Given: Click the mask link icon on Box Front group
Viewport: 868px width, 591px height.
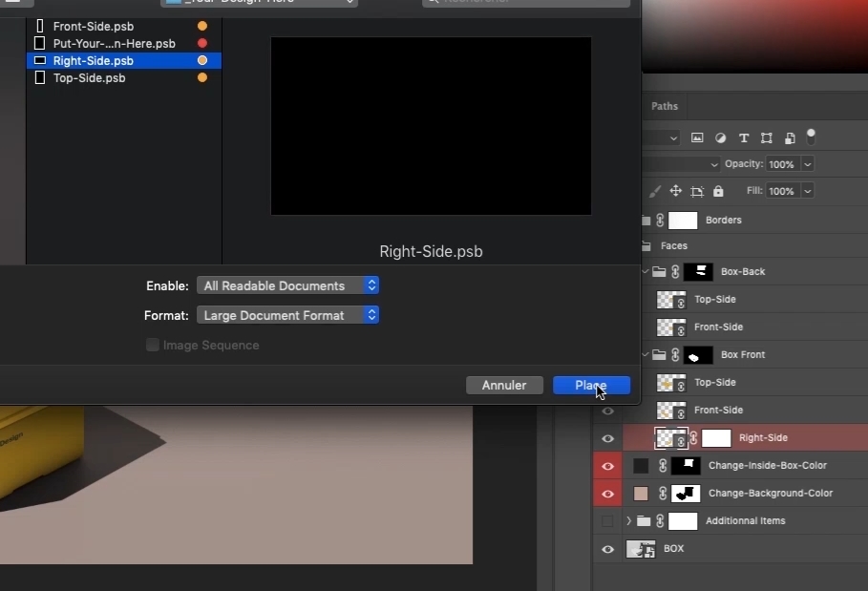Looking at the screenshot, I should pyautogui.click(x=675, y=355).
